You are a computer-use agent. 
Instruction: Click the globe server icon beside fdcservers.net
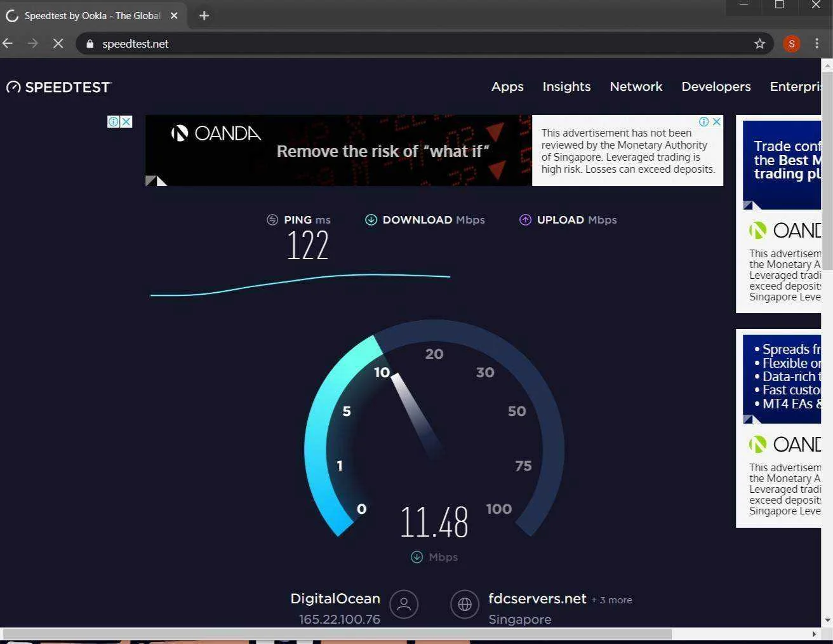[x=465, y=604]
